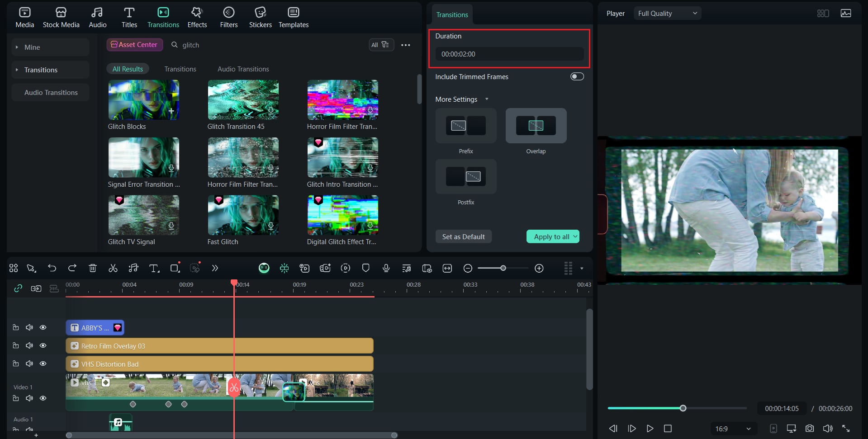Switch to the Audio Transitions tab
The image size is (868, 439).
pyautogui.click(x=243, y=69)
